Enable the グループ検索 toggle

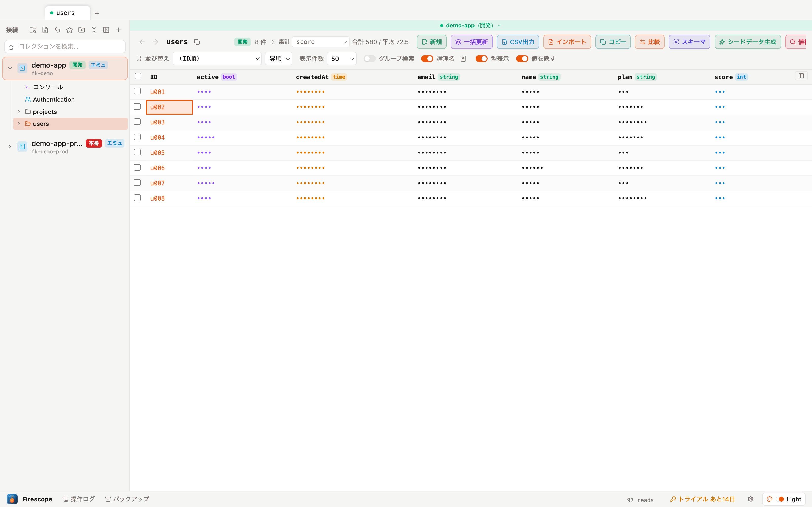(369, 59)
